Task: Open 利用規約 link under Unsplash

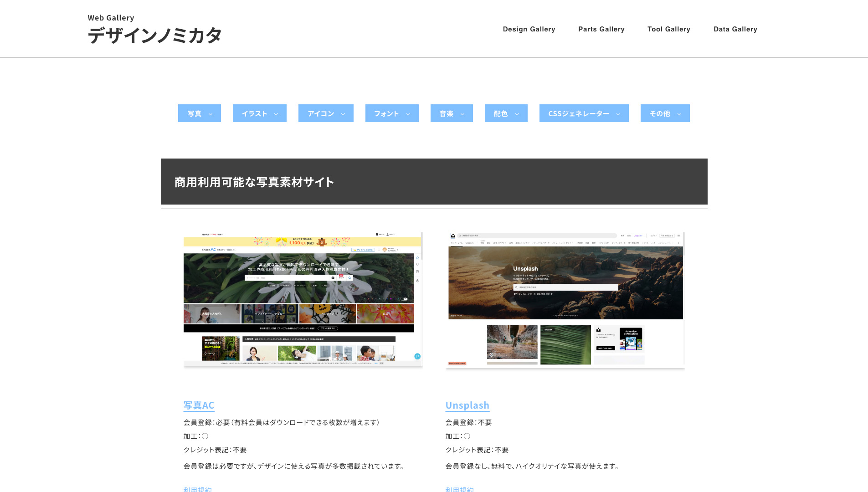Action: click(x=459, y=489)
